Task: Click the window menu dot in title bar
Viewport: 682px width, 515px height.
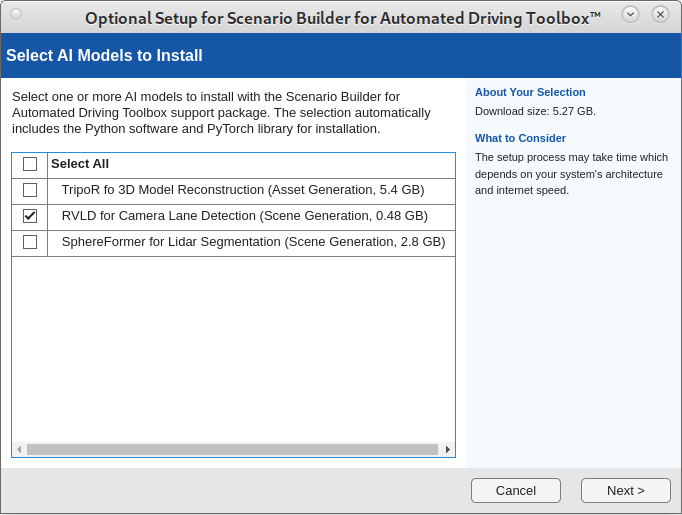Action: [x=16, y=14]
